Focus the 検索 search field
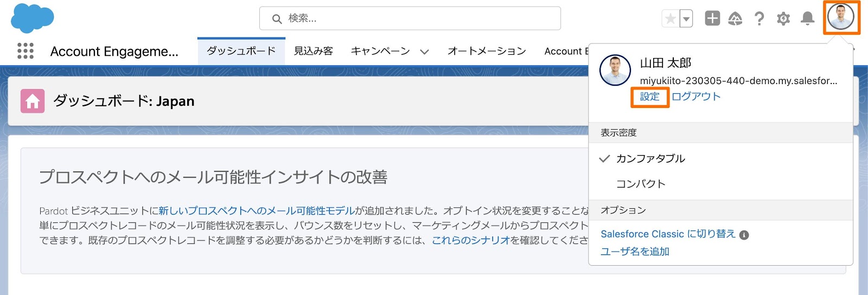Viewport: 868px width, 295px height. (x=410, y=18)
